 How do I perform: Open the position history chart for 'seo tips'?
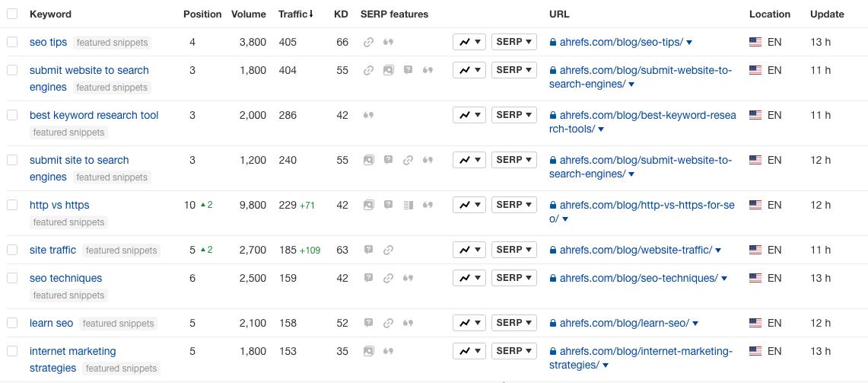tap(469, 42)
